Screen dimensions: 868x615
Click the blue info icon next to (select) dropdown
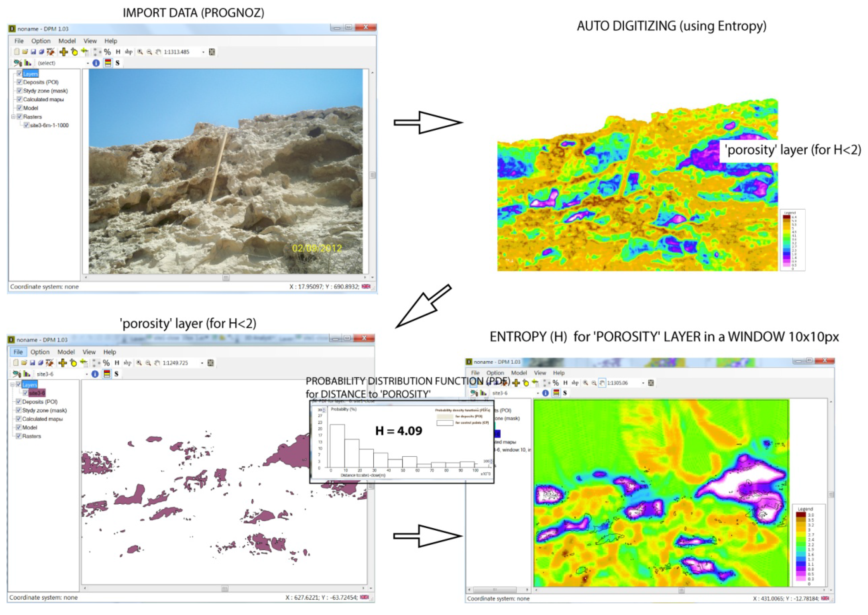[96, 63]
